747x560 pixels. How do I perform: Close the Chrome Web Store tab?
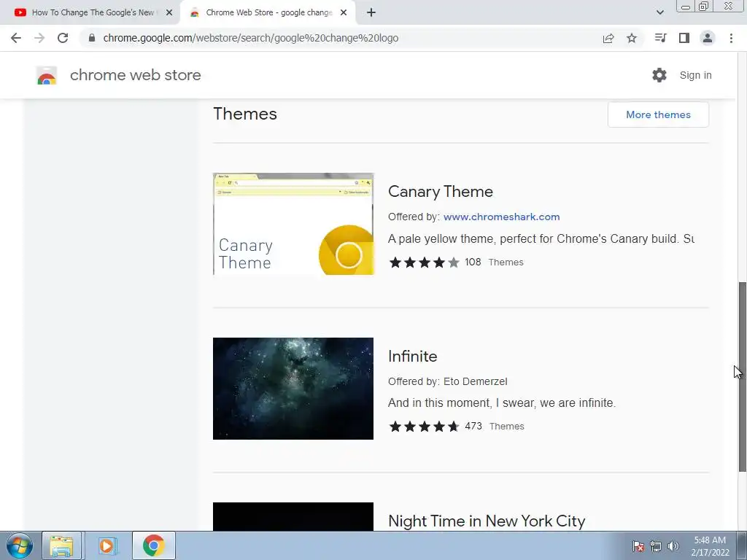click(x=344, y=13)
